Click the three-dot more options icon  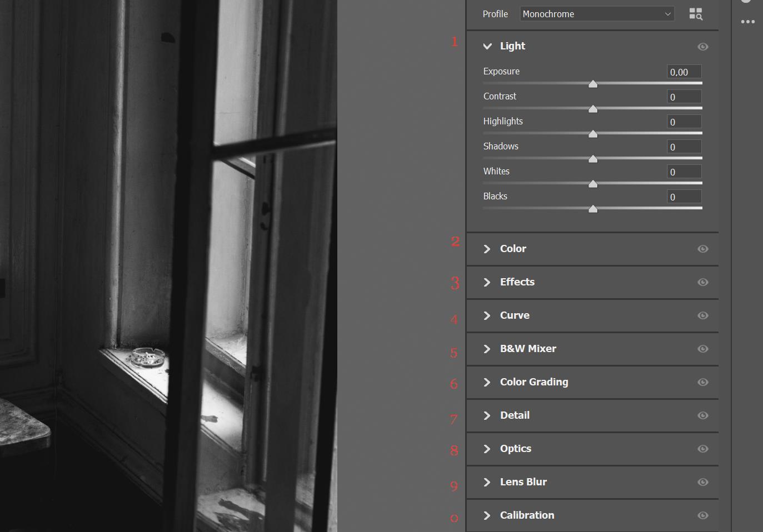(747, 22)
